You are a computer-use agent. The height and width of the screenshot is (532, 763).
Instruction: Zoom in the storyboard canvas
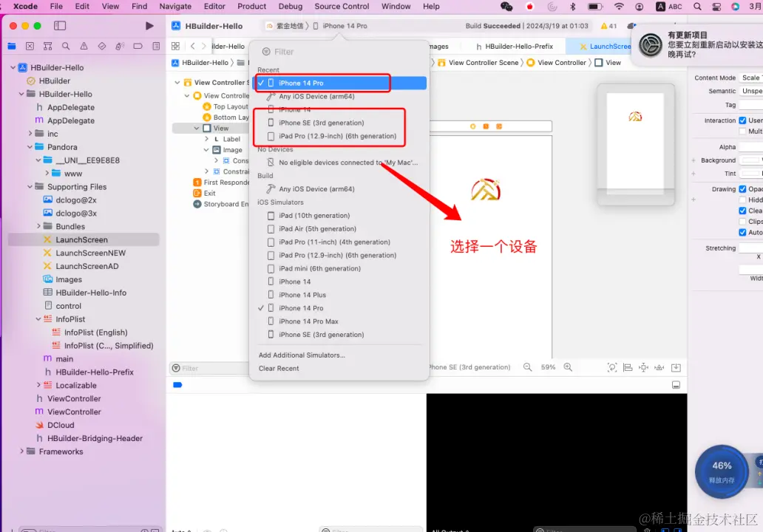tap(568, 367)
